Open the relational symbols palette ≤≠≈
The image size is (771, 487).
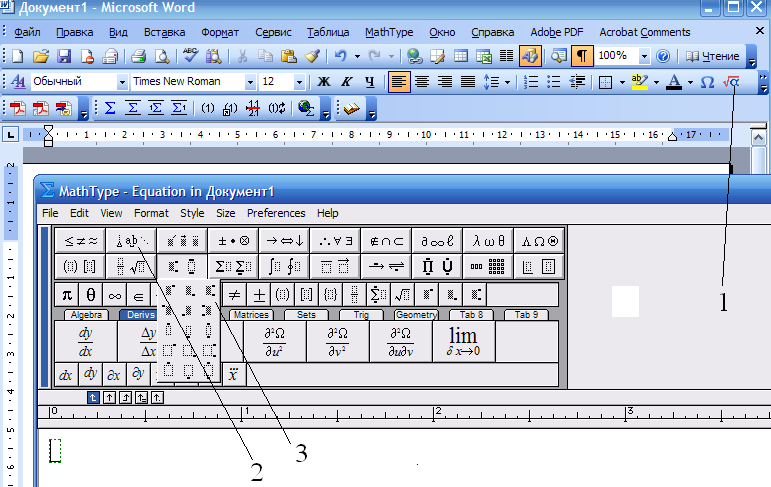coord(81,241)
